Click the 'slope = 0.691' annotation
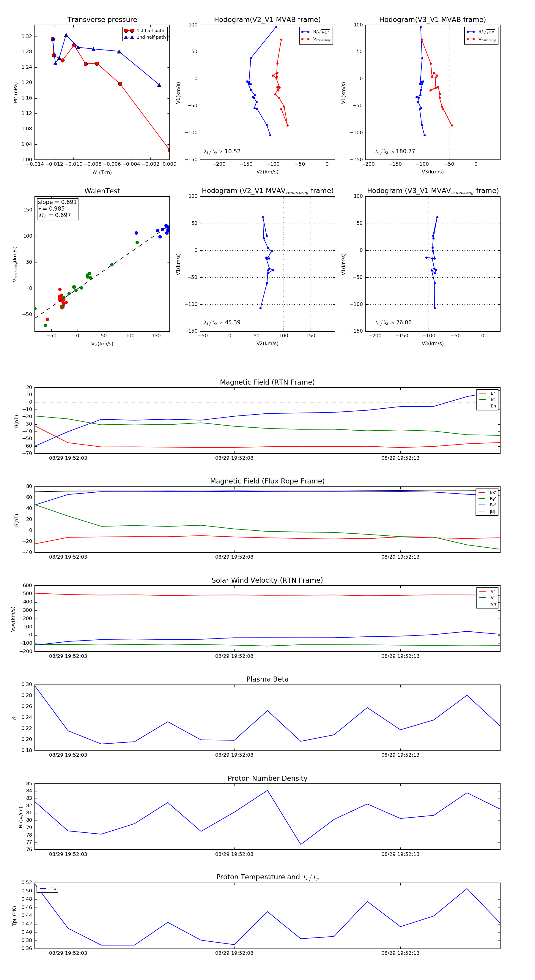 57,202
